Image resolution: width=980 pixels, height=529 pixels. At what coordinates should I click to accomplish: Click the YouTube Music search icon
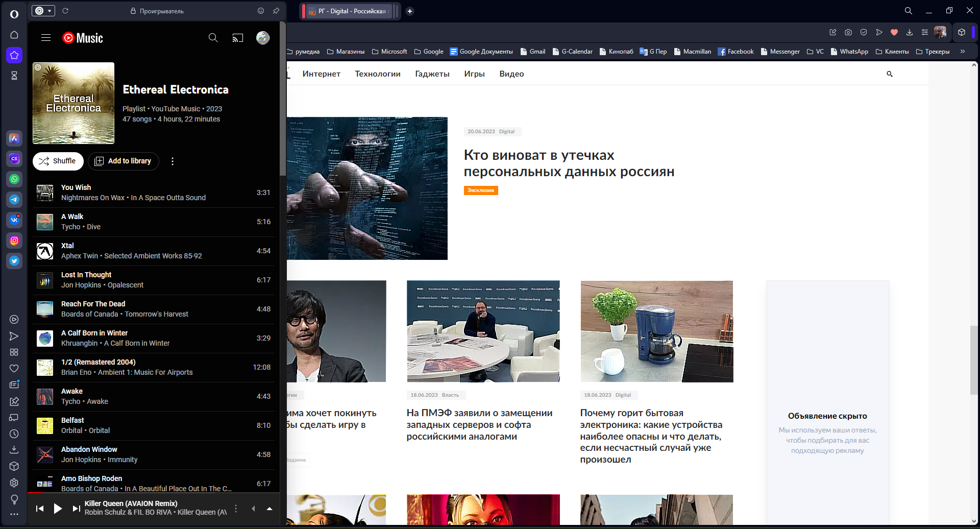tap(213, 38)
